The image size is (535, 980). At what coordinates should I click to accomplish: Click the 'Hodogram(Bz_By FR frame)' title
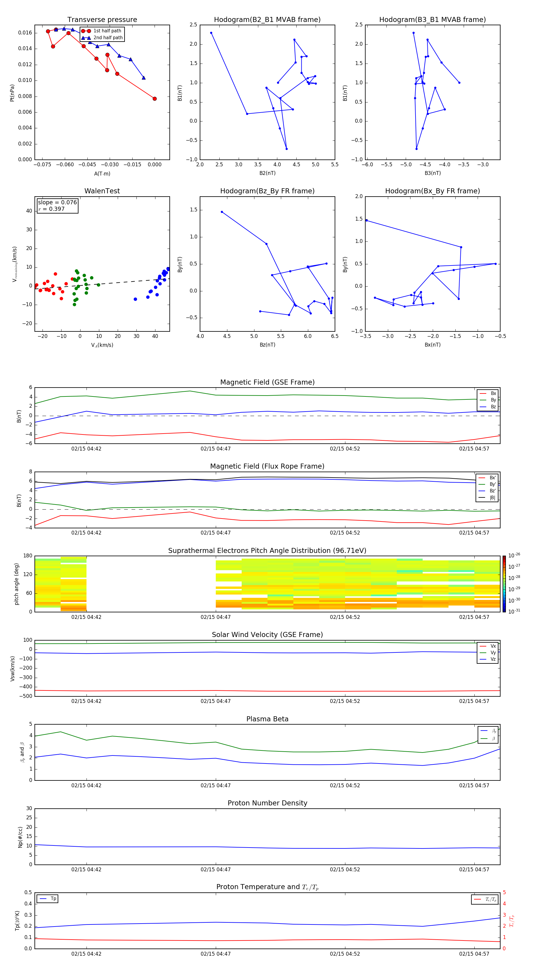267,191
